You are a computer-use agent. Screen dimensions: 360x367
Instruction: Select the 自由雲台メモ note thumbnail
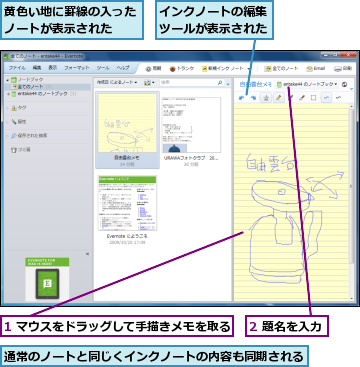click(127, 130)
